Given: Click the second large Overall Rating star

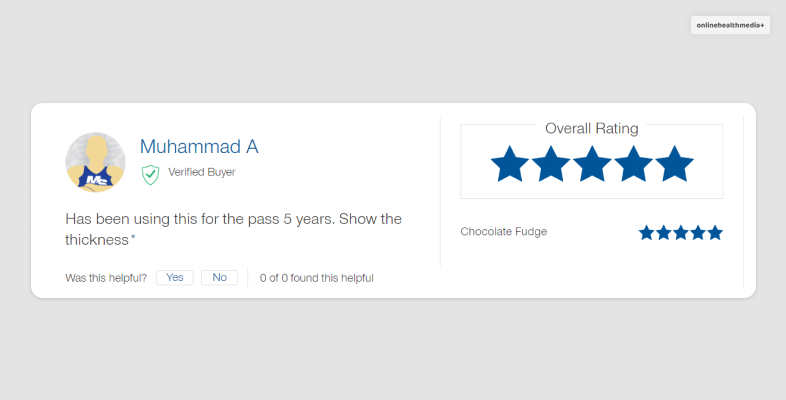Looking at the screenshot, I should (550, 164).
